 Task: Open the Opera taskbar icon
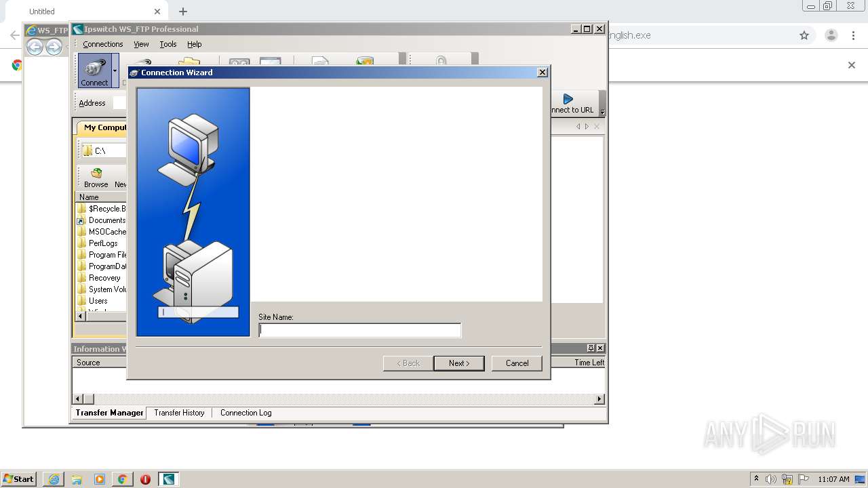click(x=145, y=479)
